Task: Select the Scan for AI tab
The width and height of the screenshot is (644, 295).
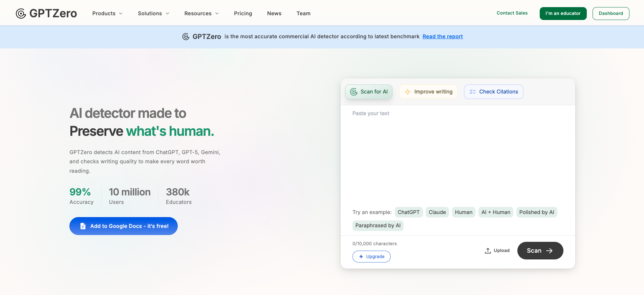Action: click(369, 92)
